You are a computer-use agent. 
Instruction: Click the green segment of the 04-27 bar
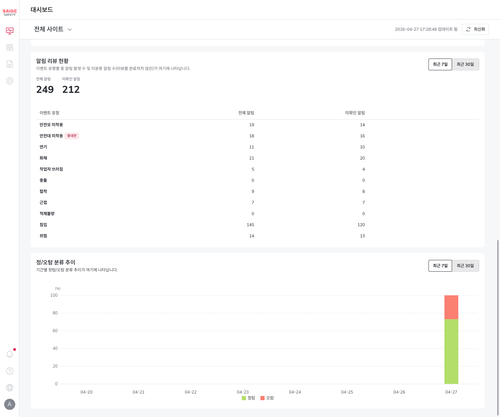coord(451,351)
